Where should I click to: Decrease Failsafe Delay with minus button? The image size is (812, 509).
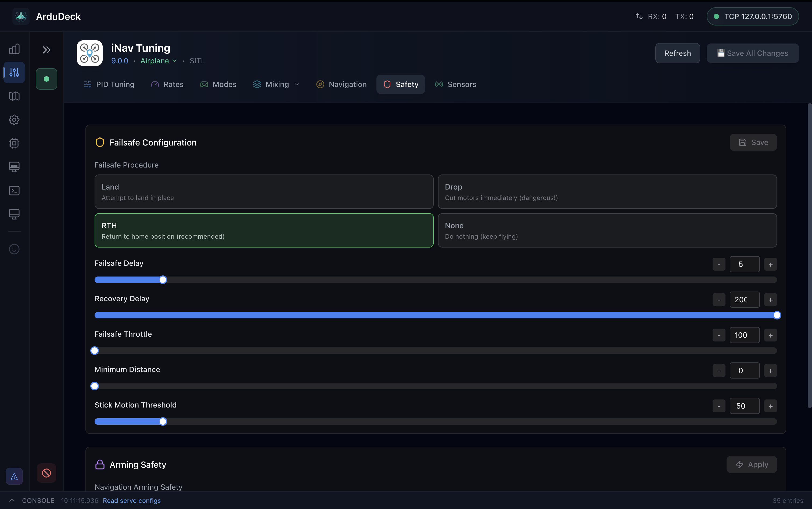[x=719, y=265]
